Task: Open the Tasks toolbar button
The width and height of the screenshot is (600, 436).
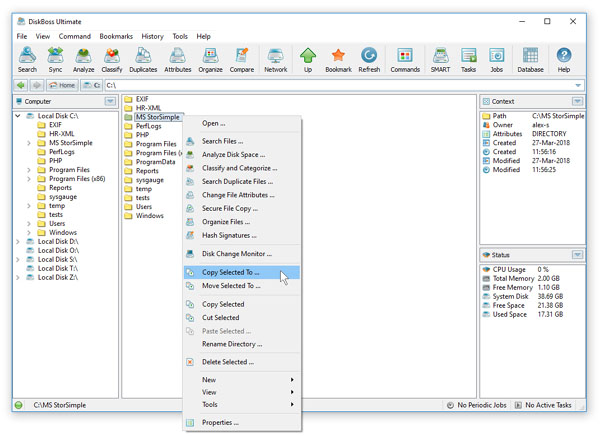Action: (x=468, y=60)
